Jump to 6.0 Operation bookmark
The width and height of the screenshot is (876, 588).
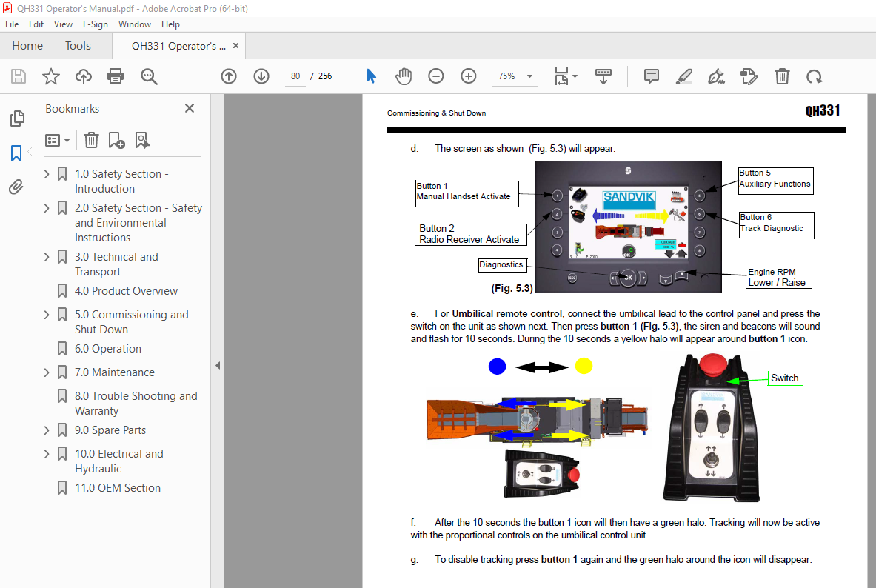[x=108, y=349]
